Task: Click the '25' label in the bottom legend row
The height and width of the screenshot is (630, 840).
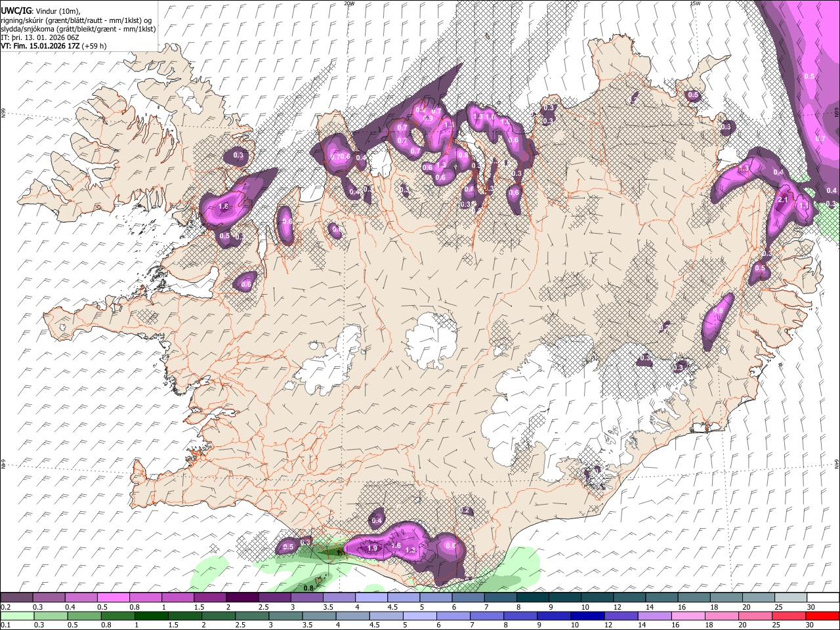Action: click(x=778, y=625)
